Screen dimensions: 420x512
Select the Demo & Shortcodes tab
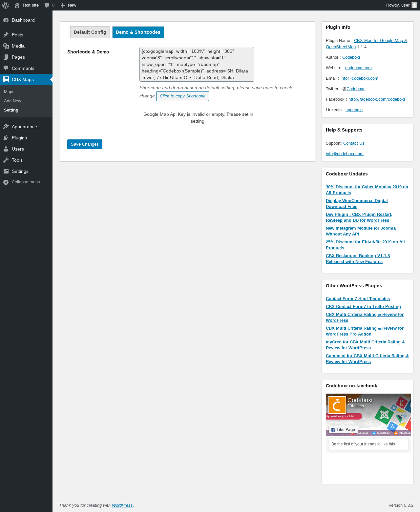click(138, 32)
